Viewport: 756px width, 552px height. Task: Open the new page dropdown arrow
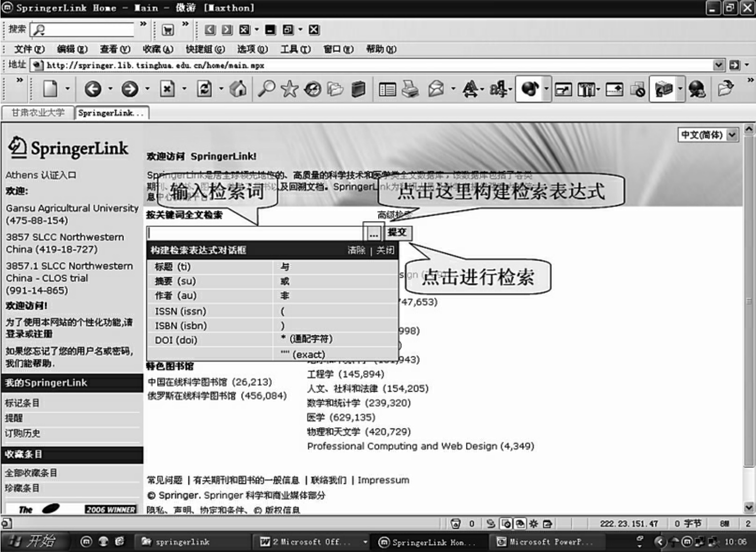coord(68,89)
